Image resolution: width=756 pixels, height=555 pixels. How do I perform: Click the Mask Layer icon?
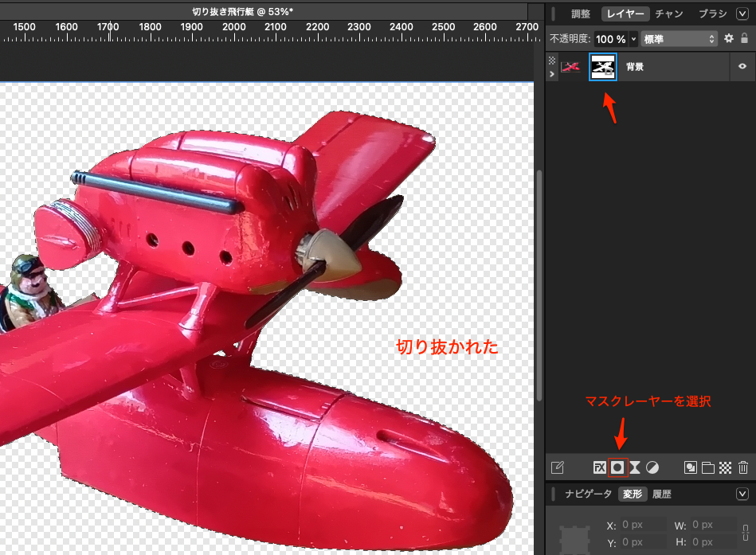tap(617, 467)
